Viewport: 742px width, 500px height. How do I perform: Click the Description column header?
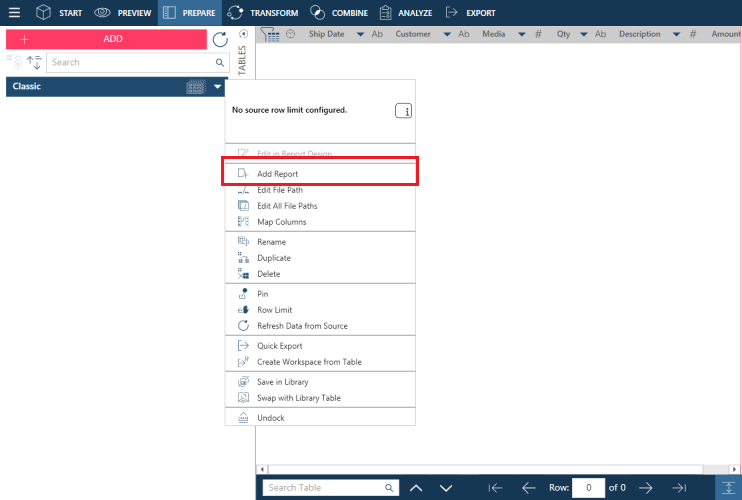(640, 34)
